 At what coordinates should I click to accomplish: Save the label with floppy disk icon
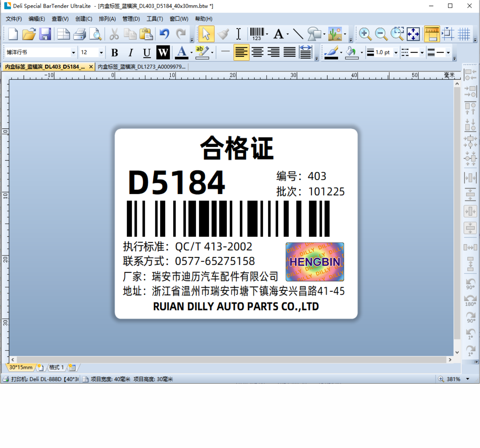(45, 34)
